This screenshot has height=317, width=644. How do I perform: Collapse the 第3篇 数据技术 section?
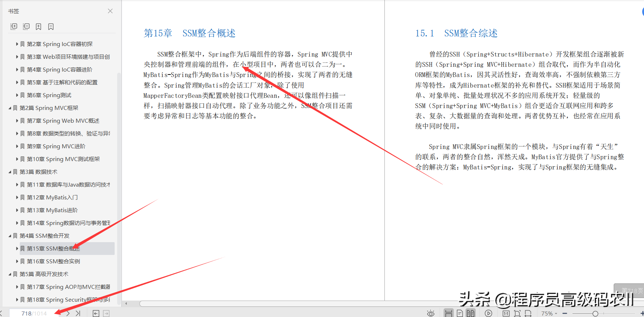pos(10,172)
